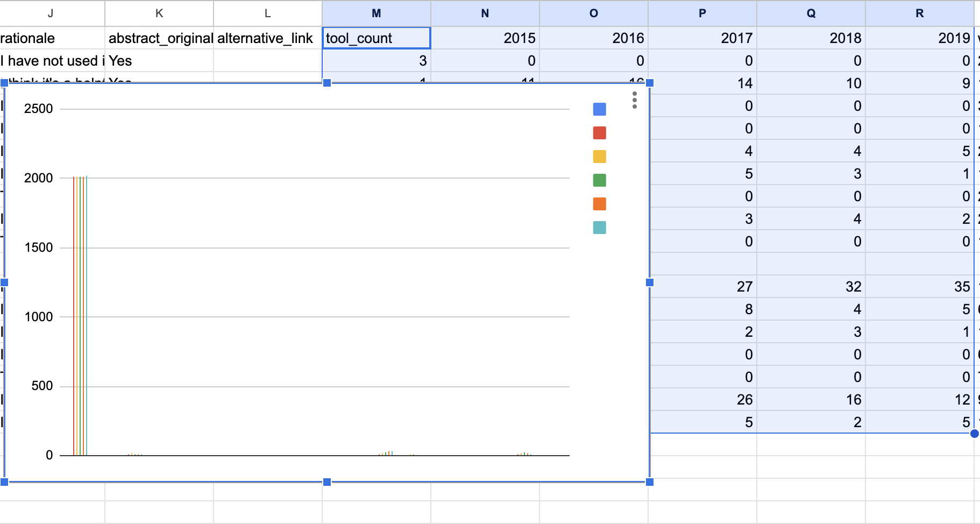Click the teal legend swatch in chart
Viewport: 980px width, 524px height.
599,228
